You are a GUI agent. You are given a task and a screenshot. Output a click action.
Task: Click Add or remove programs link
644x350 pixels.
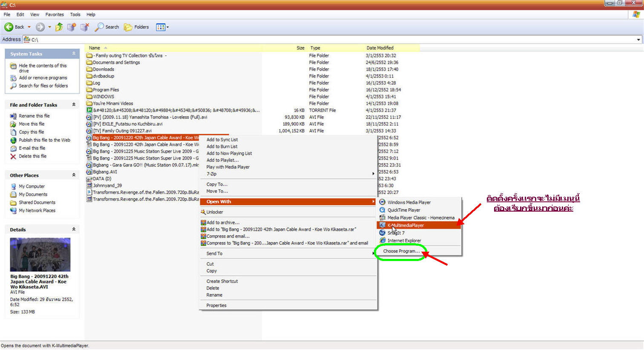[x=43, y=78]
